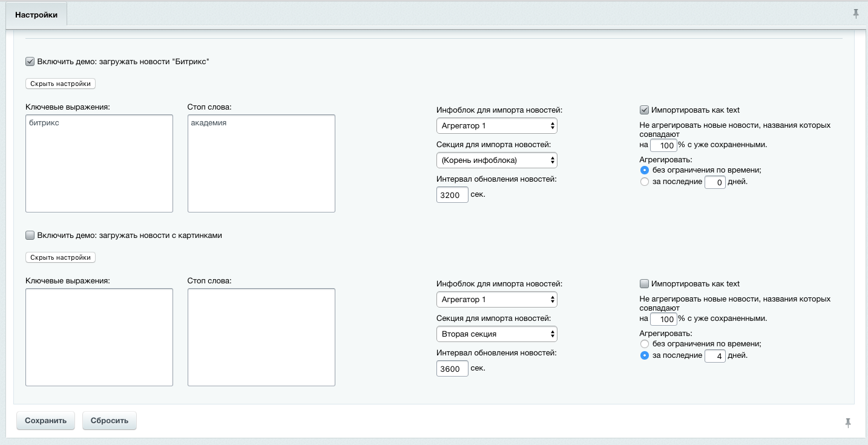
Task: Open the "Вторая секция" dropdown
Action: click(x=496, y=334)
